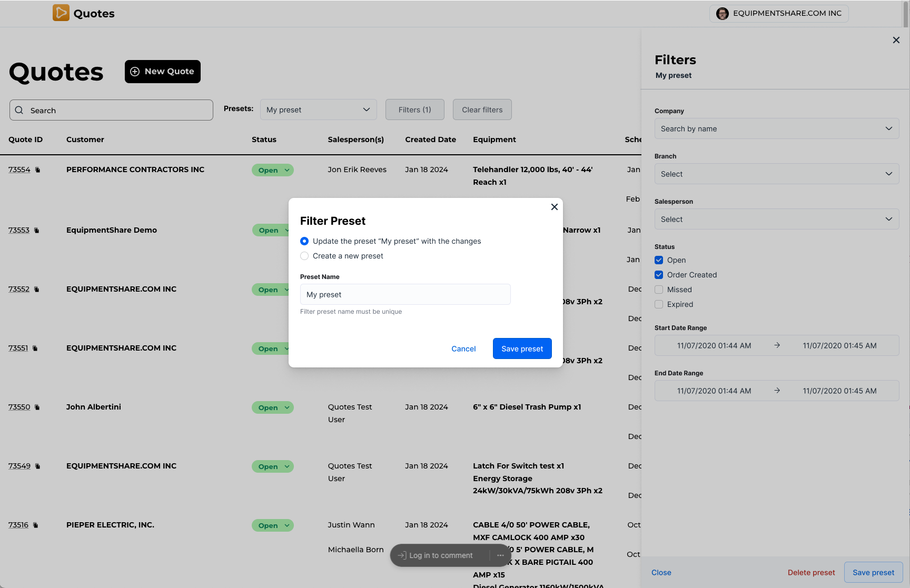Click the more options ellipsis in comment bar
Viewport: 910px width, 588px height.
point(500,555)
